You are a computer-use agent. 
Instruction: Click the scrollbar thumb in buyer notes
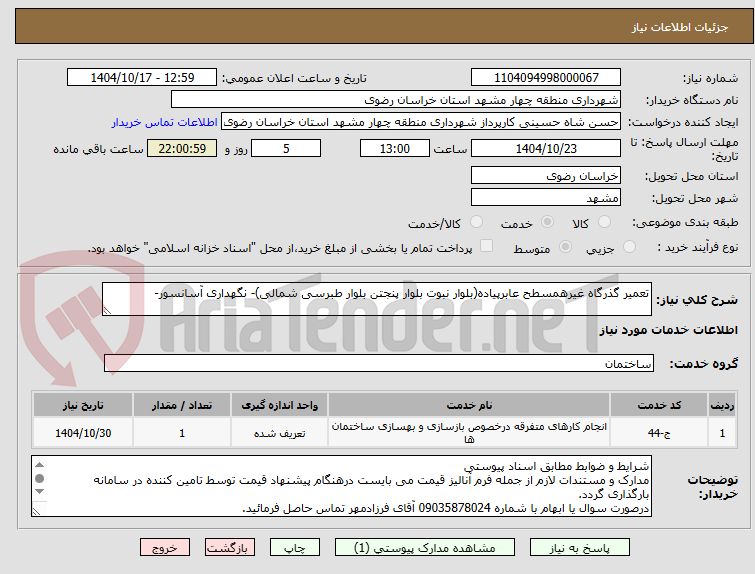point(39,478)
